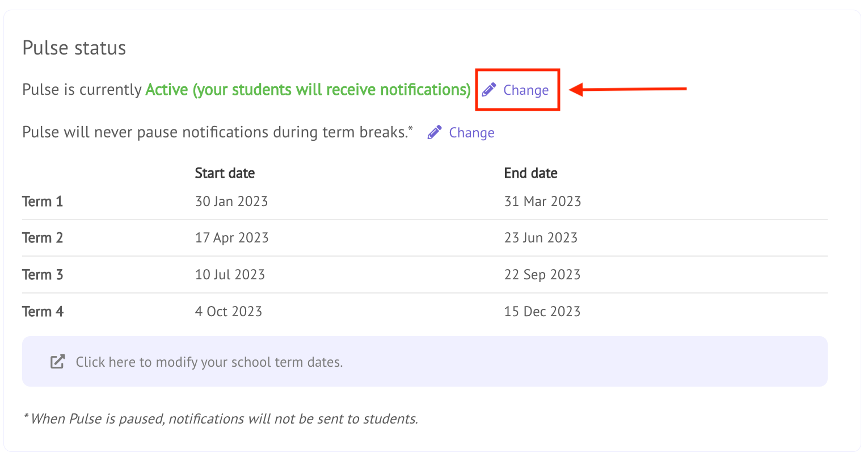Image resolution: width=868 pixels, height=461 pixels.
Task: Click the pencil icon beside term breaks text
Action: click(435, 132)
